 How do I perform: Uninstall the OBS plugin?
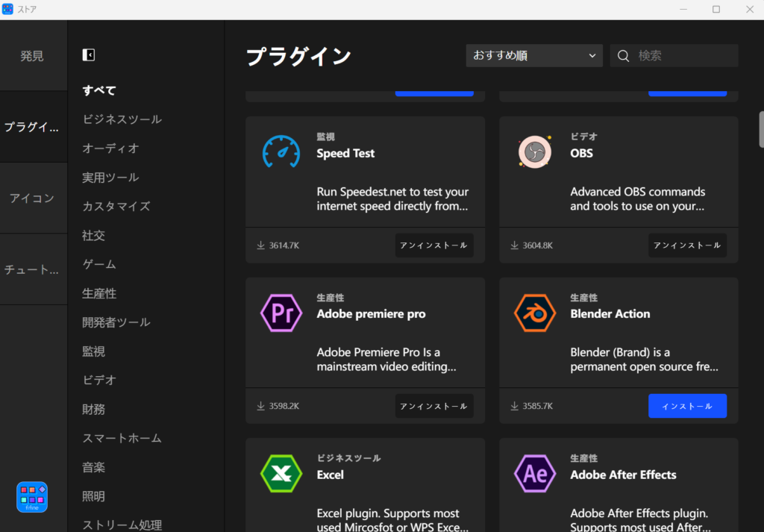tap(687, 245)
